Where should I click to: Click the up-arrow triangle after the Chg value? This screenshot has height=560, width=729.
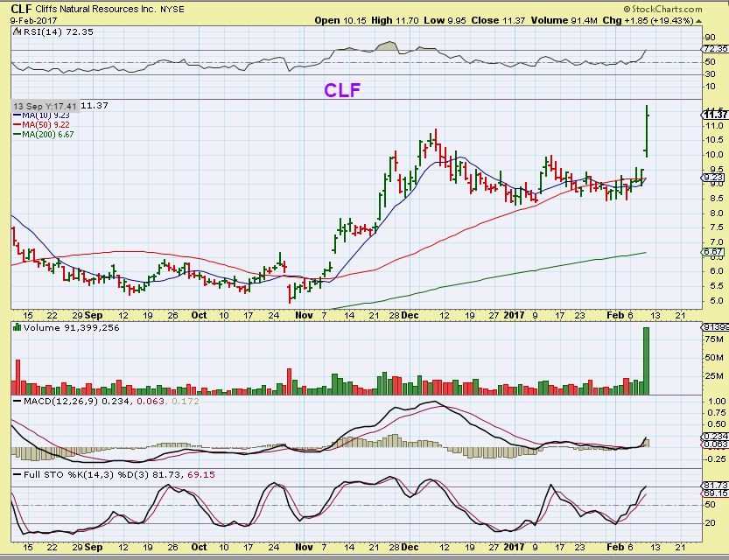click(x=698, y=21)
